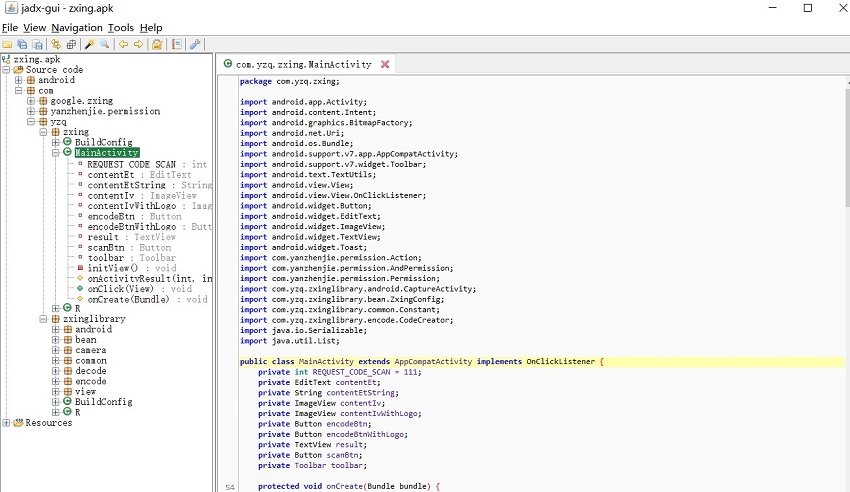Click OnClickListener in the class declaration
Viewport: 850px width, 492px height.
tap(561, 361)
